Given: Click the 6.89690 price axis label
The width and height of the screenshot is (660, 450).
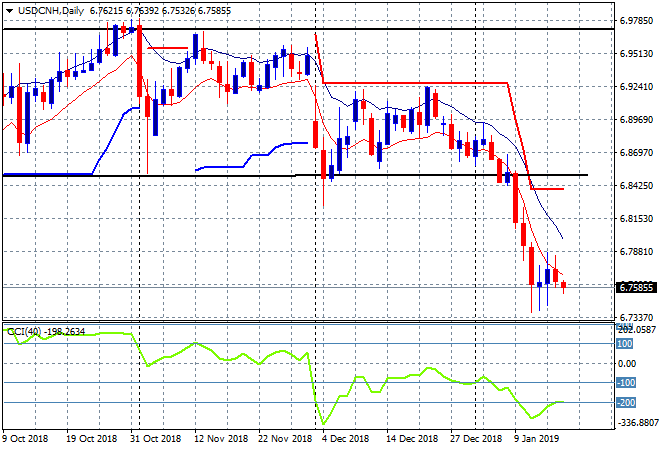Looking at the screenshot, I should point(636,120).
